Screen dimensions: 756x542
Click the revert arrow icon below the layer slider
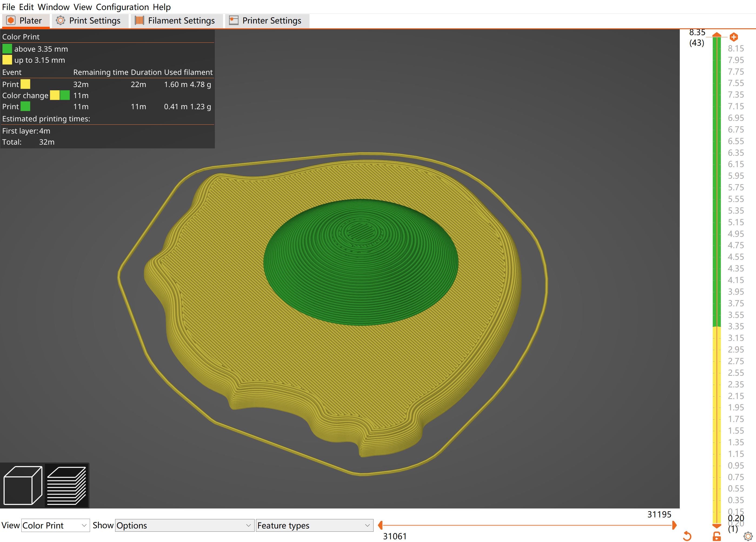point(687,536)
